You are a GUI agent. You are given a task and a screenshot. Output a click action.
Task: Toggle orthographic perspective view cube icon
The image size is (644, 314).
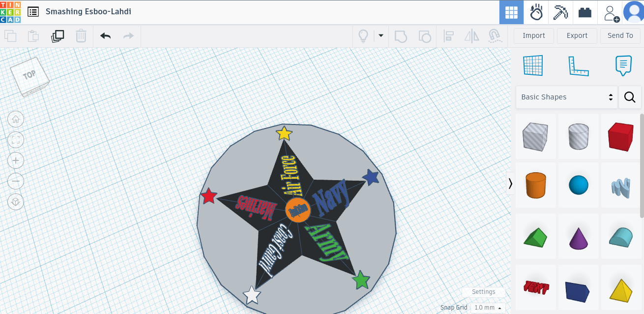[16, 202]
